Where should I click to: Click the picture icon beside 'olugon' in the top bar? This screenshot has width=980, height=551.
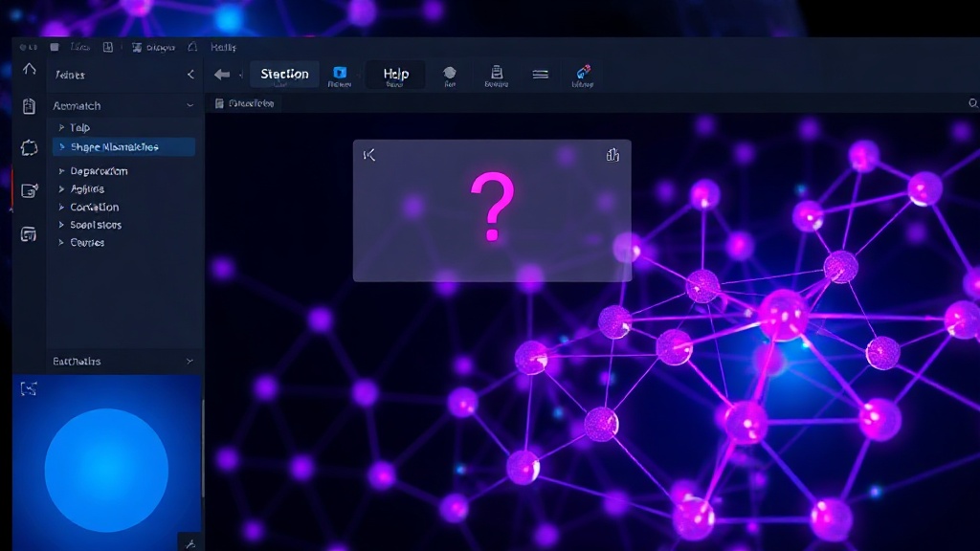137,48
